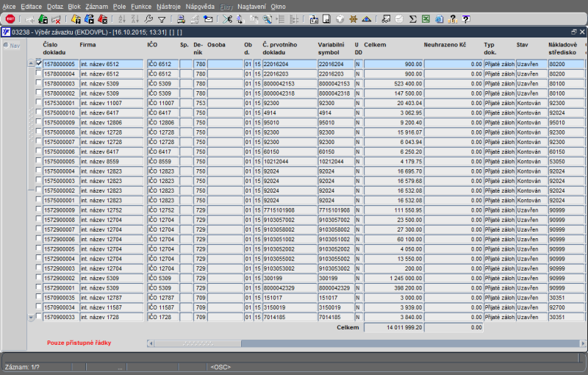The width and height of the screenshot is (588, 375).
Task: Click the question mark with books help icon
Action: [x=453, y=19]
